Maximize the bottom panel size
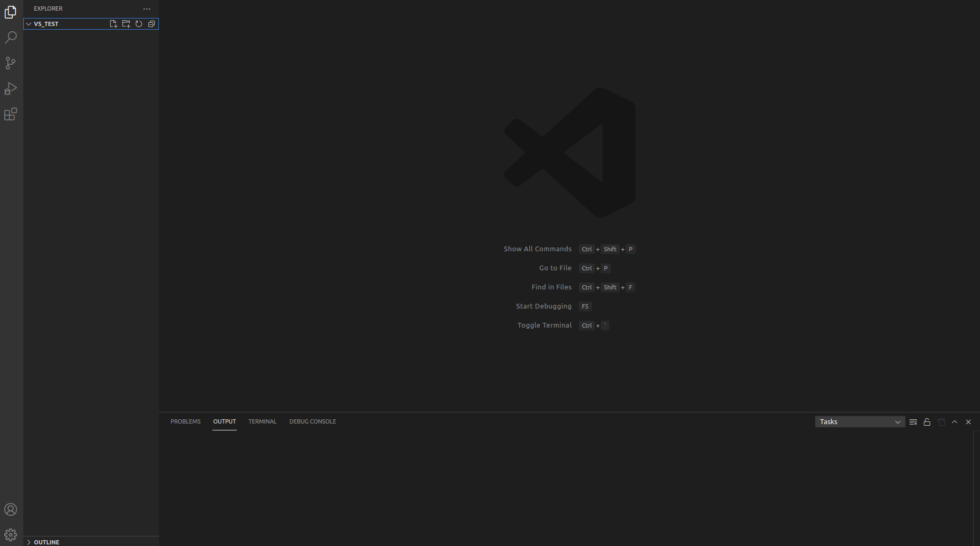Viewport: 980px width, 546px height. [955, 422]
